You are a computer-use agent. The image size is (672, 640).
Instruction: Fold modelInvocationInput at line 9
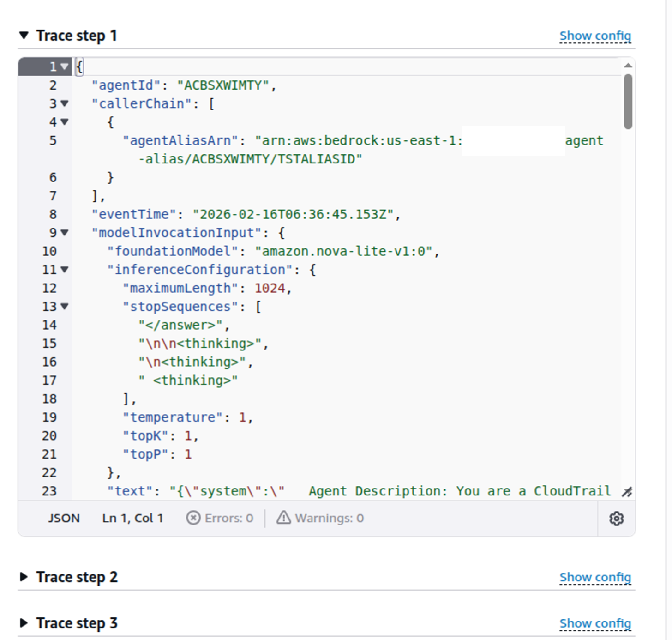65,233
